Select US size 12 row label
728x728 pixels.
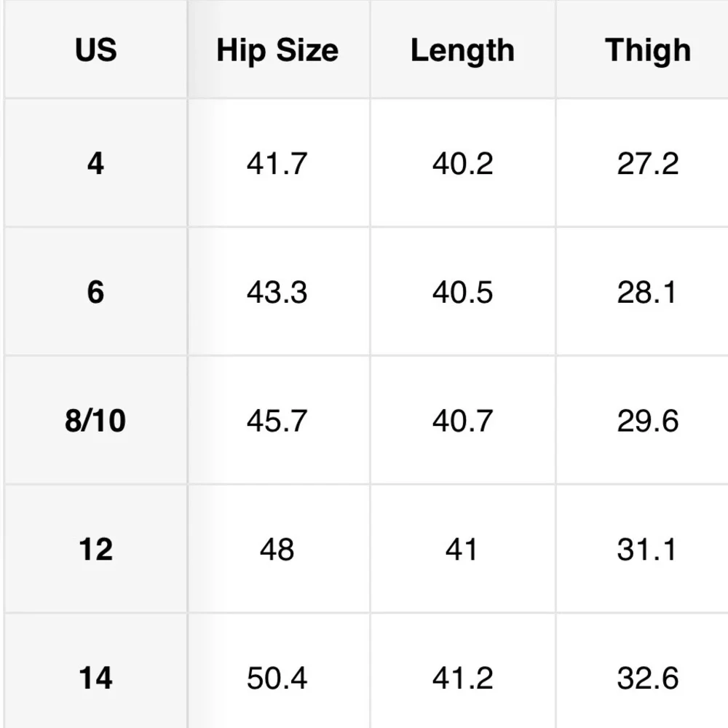click(x=95, y=549)
